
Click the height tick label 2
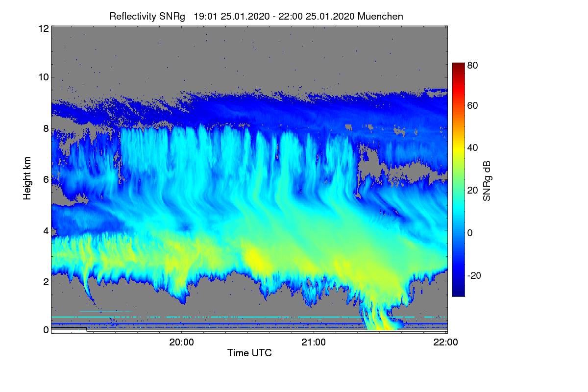tap(46, 282)
